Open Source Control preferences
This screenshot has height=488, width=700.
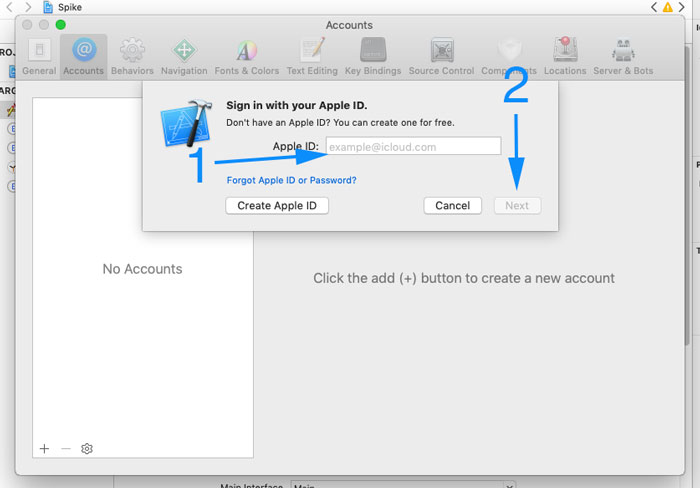[442, 57]
